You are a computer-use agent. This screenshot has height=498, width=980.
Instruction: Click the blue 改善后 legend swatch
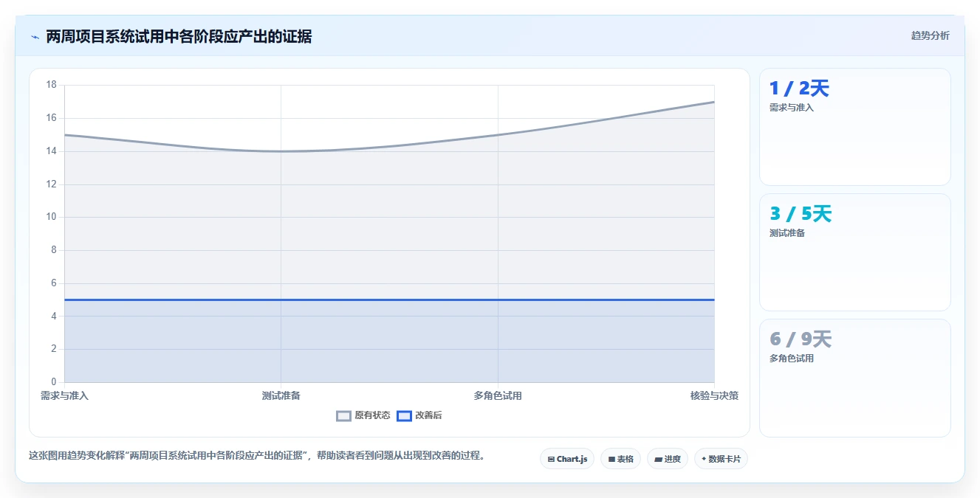[404, 416]
